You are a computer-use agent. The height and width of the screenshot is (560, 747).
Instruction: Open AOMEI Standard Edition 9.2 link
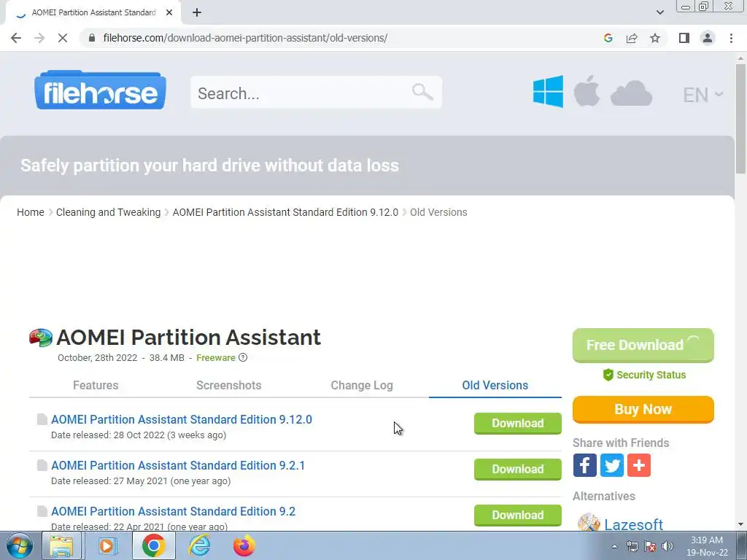tap(173, 511)
